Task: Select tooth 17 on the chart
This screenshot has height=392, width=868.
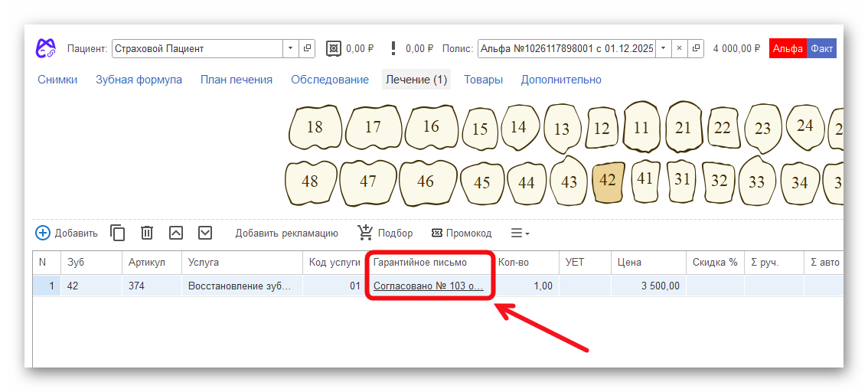Action: [374, 127]
